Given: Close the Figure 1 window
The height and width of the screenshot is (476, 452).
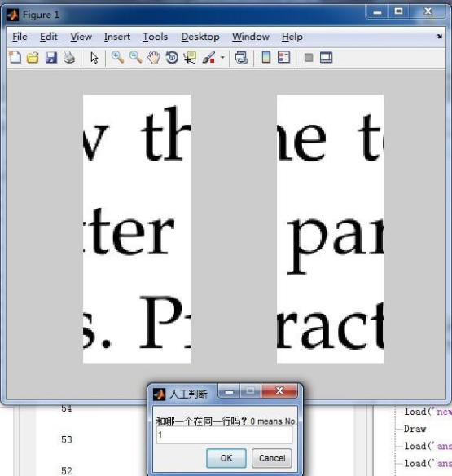Looking at the screenshot, I should click(428, 11).
